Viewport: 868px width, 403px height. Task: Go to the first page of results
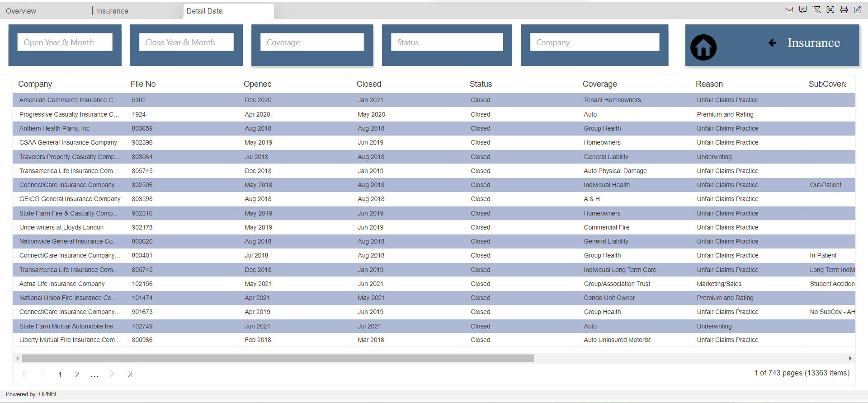pos(25,374)
